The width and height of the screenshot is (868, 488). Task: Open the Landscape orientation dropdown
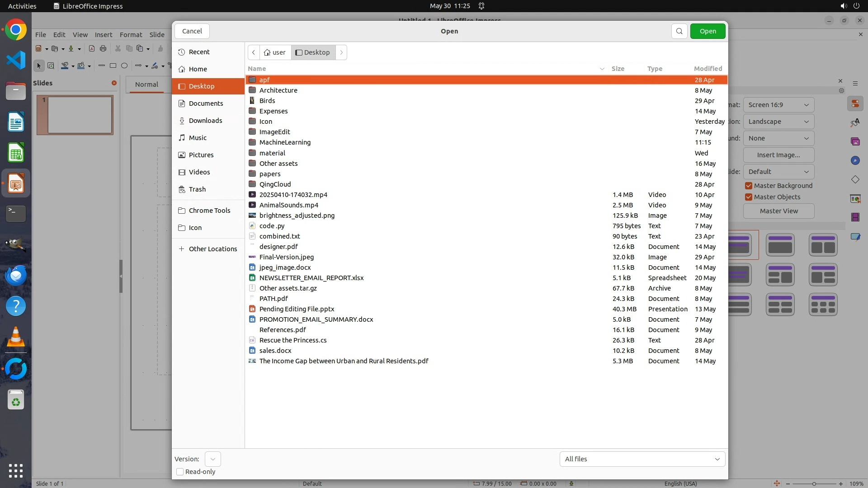tap(778, 122)
